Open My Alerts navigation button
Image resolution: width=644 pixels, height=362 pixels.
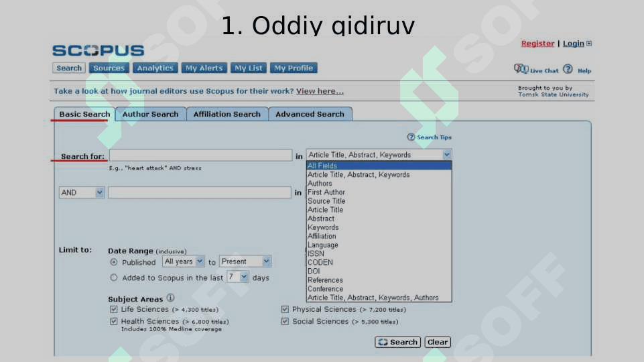pyautogui.click(x=204, y=68)
